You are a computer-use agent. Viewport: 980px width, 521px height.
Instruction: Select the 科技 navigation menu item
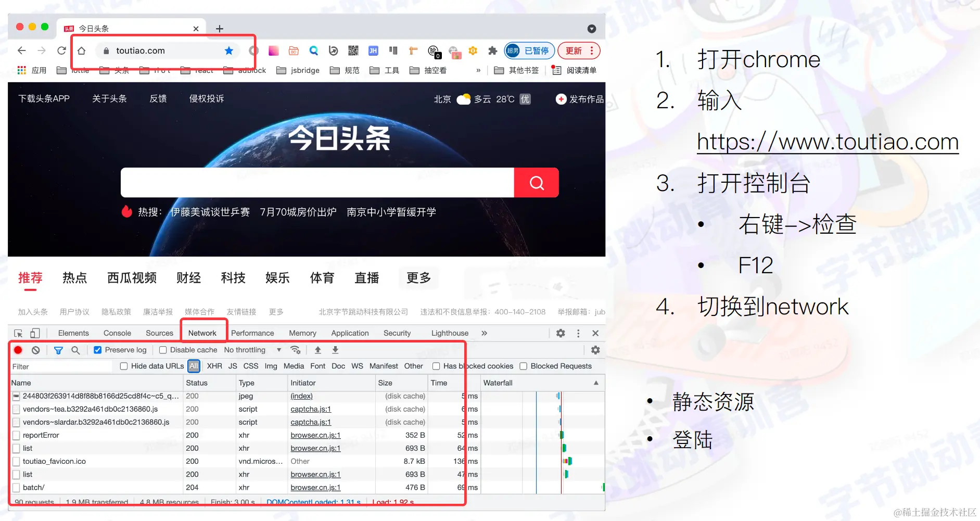(x=233, y=278)
